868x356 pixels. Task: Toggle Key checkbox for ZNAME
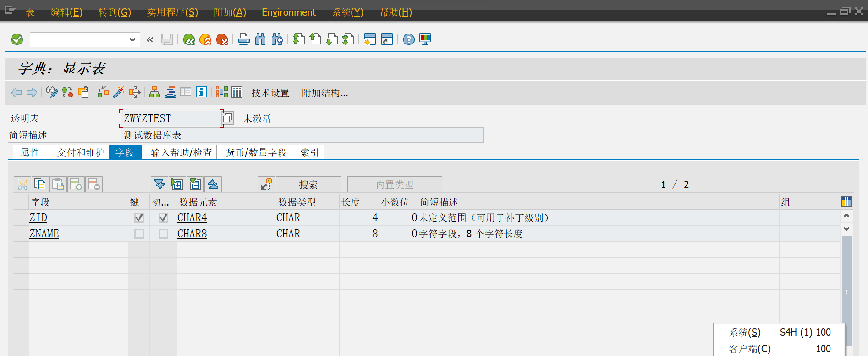(x=139, y=234)
